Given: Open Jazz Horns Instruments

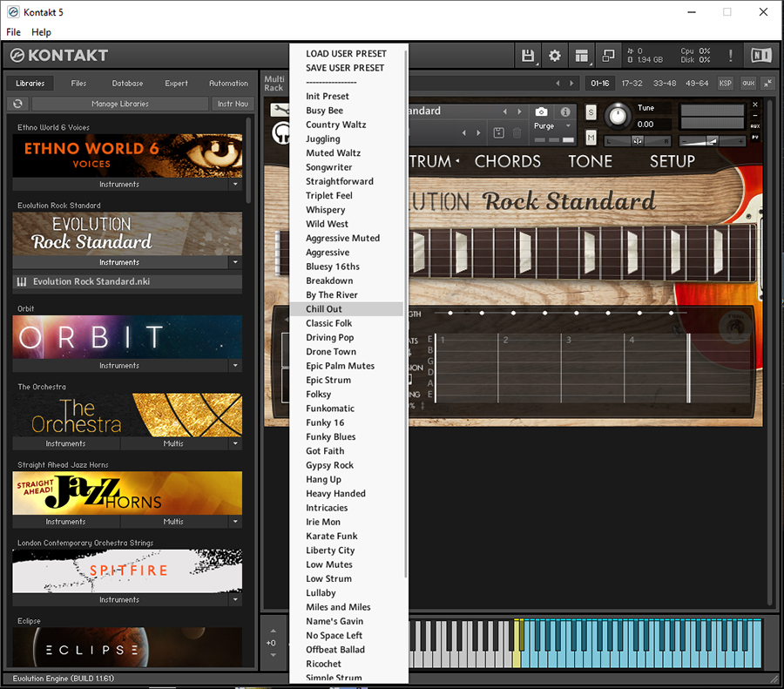Looking at the screenshot, I should click(66, 522).
